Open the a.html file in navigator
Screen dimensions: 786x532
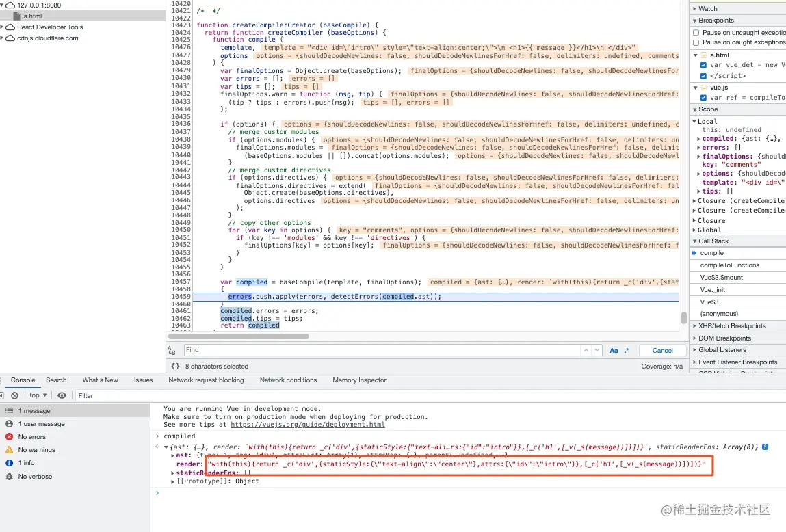tap(33, 16)
